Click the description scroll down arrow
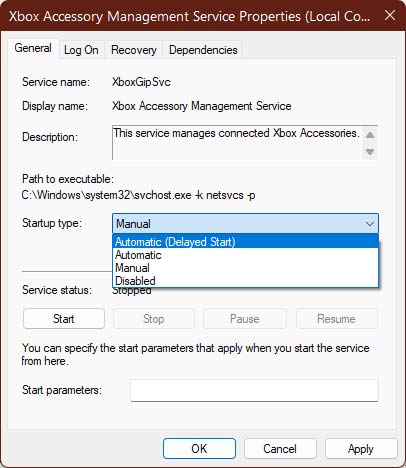The height and width of the screenshot is (468, 406). [x=370, y=152]
